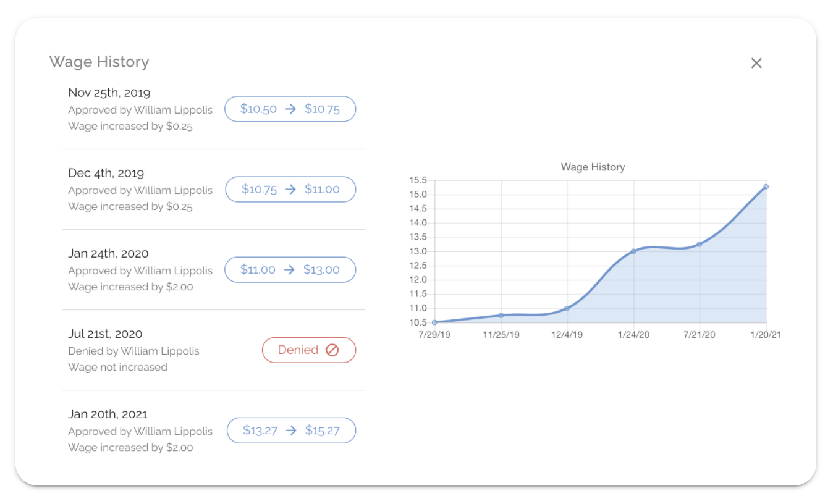833x504 pixels.
Task: Click the $10.50 to $10.75 wage pill
Action: 290,109
